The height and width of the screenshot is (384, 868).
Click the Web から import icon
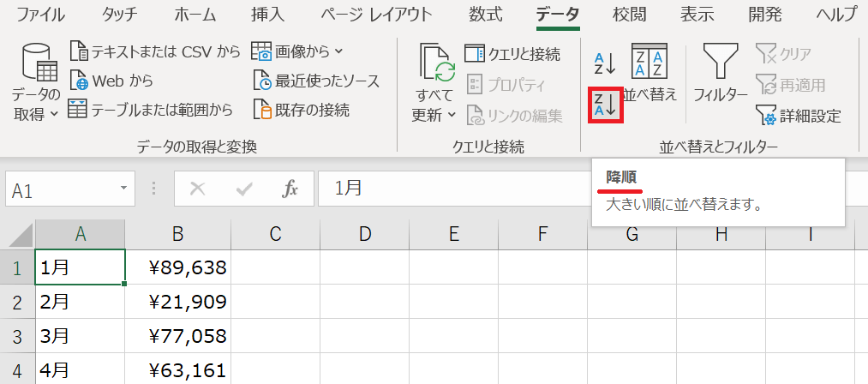tap(79, 81)
